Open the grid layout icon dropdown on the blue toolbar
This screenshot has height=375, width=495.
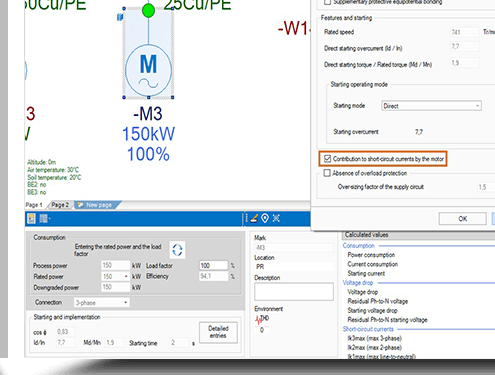tap(44, 219)
